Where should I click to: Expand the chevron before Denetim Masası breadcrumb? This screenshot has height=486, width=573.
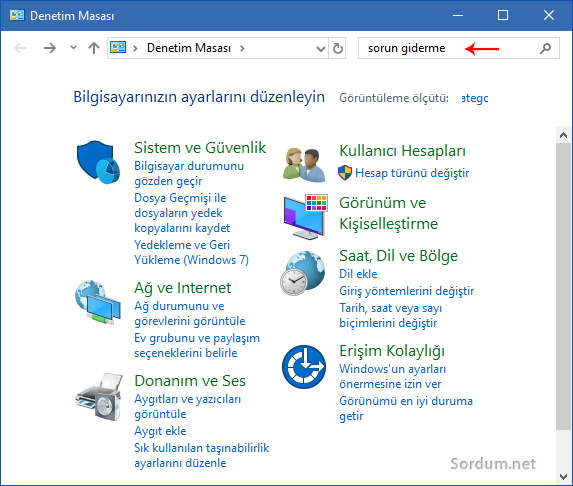click(x=135, y=48)
